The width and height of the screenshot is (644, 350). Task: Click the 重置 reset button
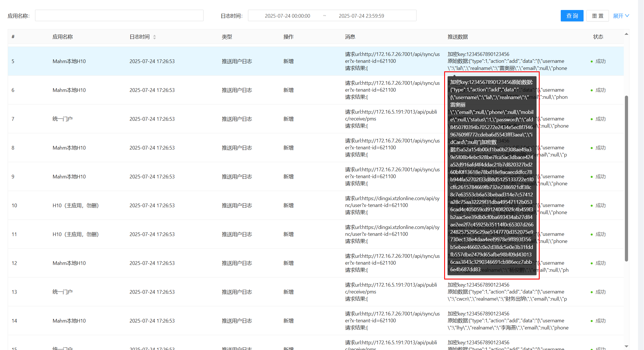[597, 16]
